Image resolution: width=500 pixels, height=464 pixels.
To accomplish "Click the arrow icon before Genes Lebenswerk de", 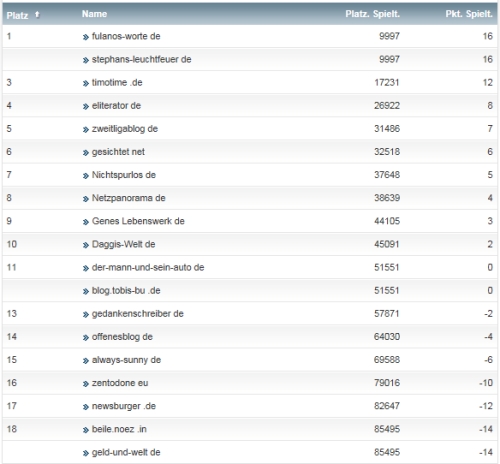I will pyautogui.click(x=86, y=222).
